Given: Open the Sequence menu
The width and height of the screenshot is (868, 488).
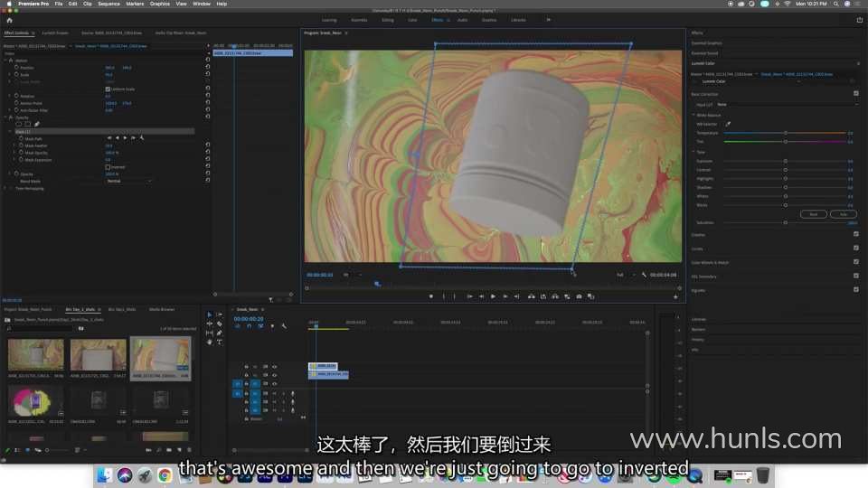Looking at the screenshot, I should (108, 4).
